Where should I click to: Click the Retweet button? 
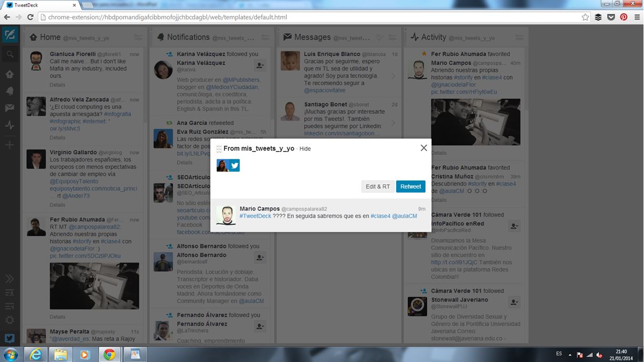tap(411, 186)
